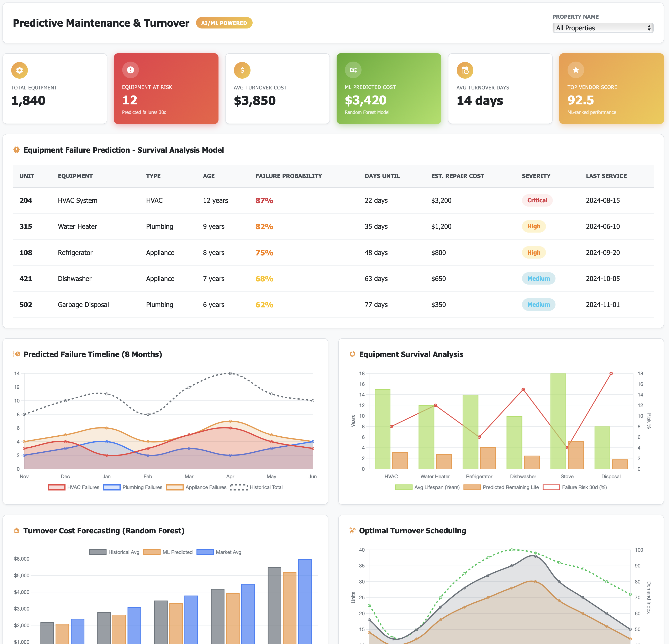The height and width of the screenshot is (644, 669).
Task: Click the calendar-clock icon on Avg Turnover Days
Action: click(x=465, y=70)
